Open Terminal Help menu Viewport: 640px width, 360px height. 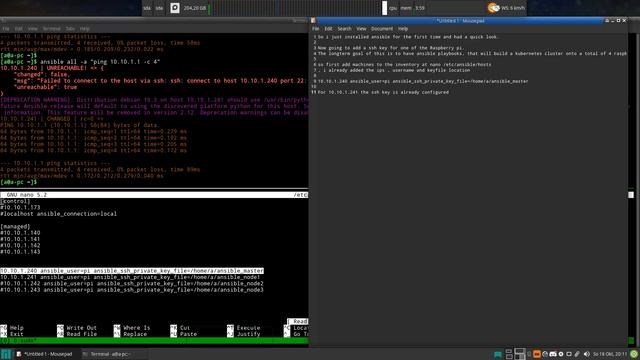coord(84,29)
